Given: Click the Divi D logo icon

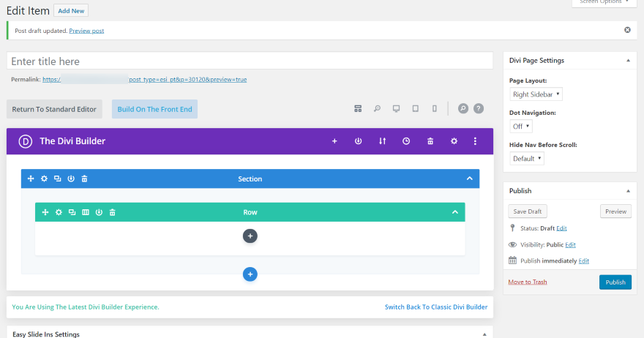Looking at the screenshot, I should pos(25,141).
